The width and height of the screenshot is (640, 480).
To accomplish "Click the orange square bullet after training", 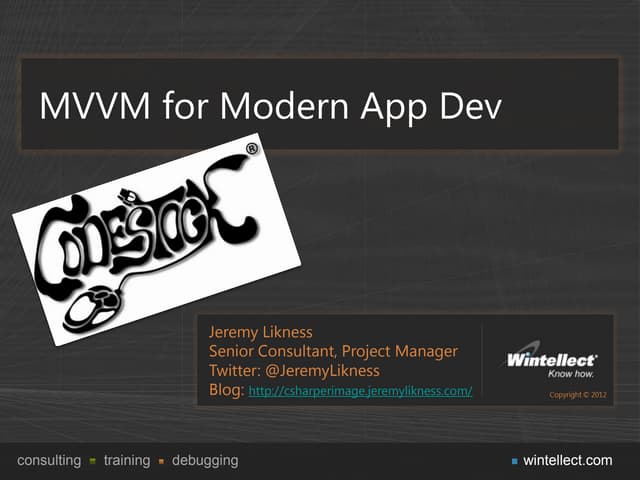I will pyautogui.click(x=160, y=461).
